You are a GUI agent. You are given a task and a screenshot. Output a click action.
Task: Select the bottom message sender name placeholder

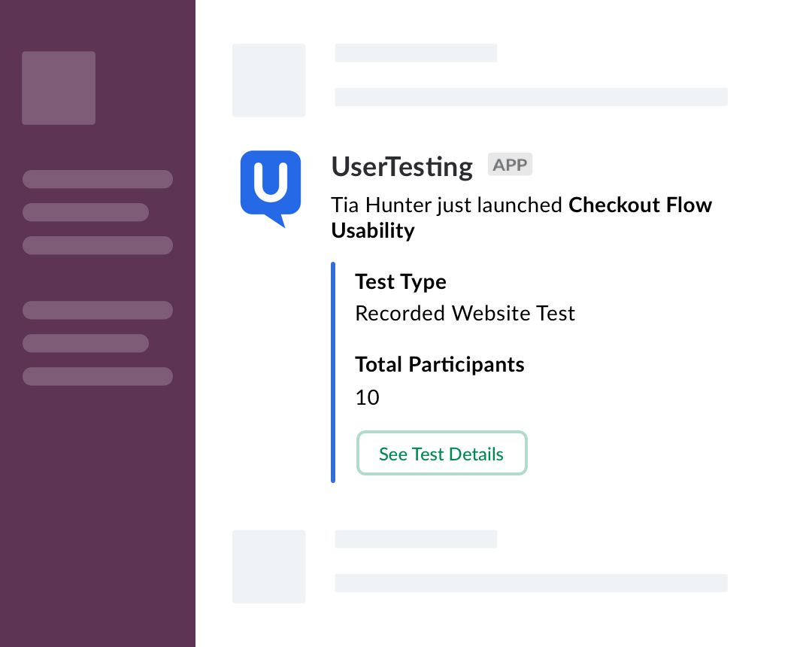(416, 539)
